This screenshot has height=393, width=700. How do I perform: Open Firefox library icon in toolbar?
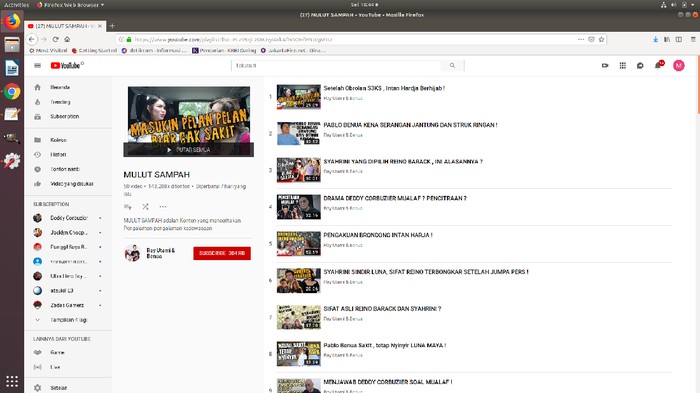667,39
